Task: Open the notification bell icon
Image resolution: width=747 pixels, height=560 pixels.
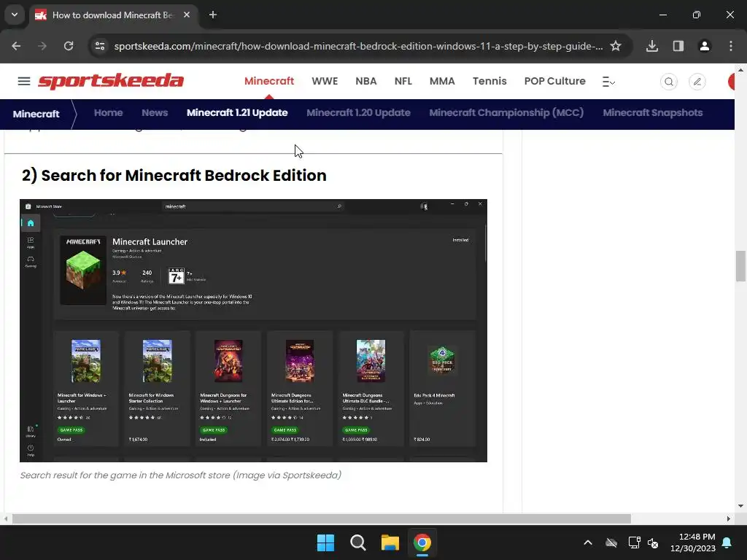Action: (x=727, y=542)
